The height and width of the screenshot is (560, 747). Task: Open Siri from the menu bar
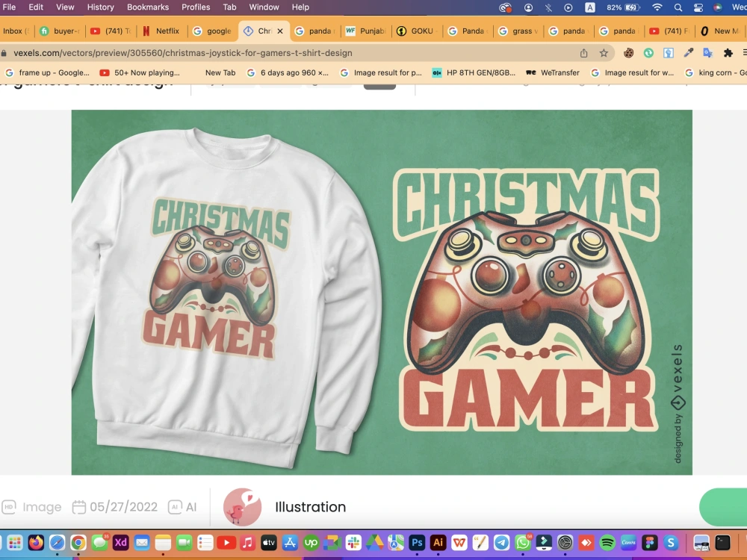(717, 7)
